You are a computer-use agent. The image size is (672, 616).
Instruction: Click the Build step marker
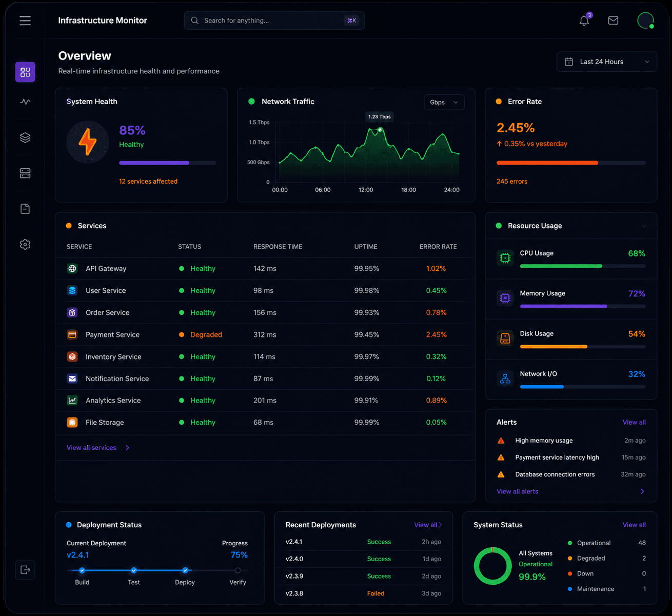[82, 570]
